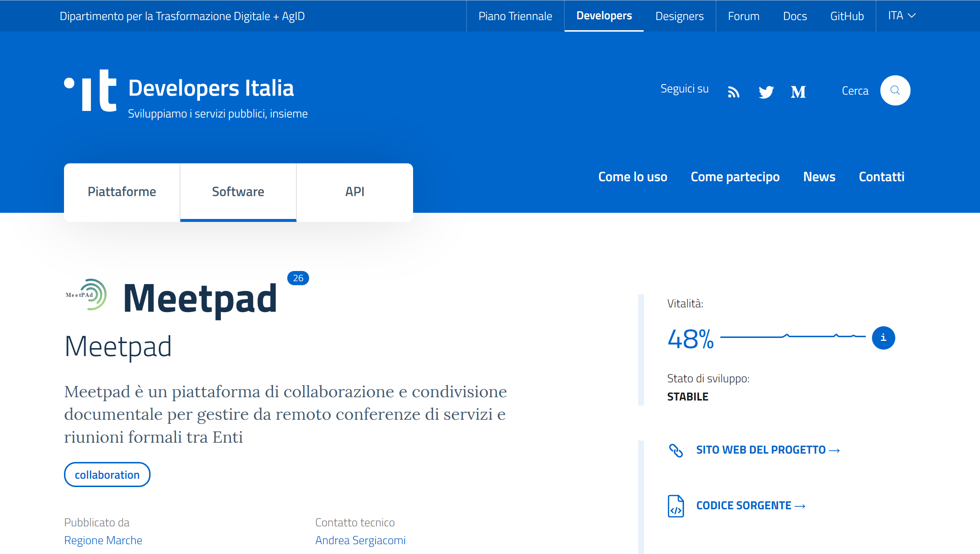Image resolution: width=980 pixels, height=554 pixels.
Task: Click the Pubblicato da label
Action: coord(97,522)
